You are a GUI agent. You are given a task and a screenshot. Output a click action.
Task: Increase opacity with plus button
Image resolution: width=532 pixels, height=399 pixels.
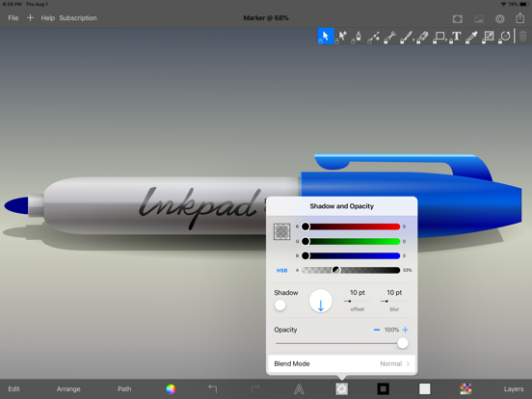405,330
